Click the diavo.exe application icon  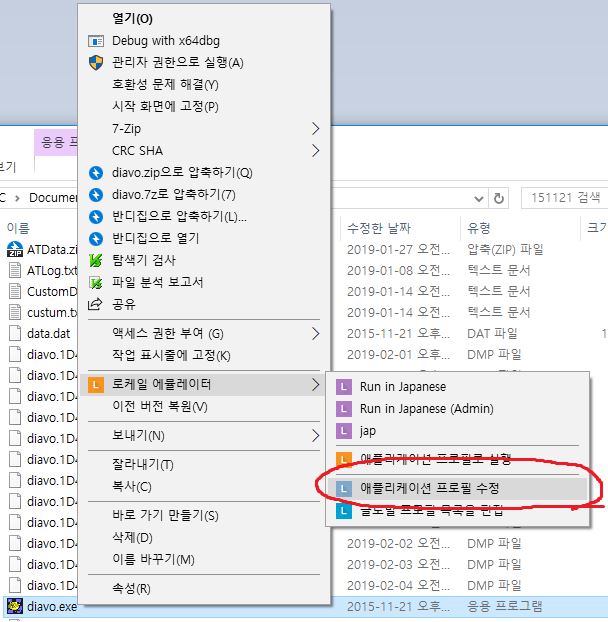(15, 606)
